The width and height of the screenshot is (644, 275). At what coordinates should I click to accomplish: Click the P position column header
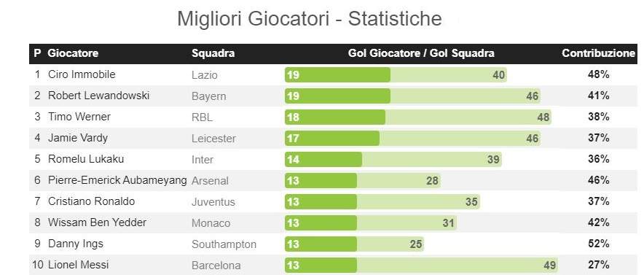tap(37, 53)
